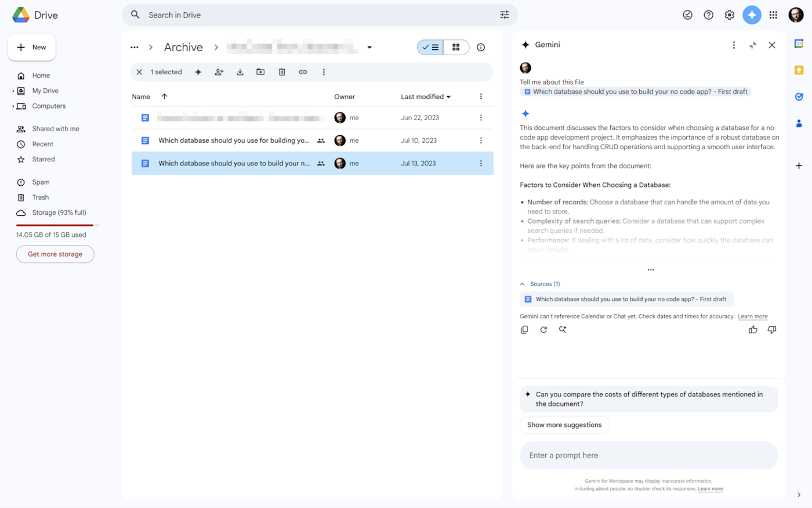Navigate to the Archive breadcrumb
812x508 pixels.
point(183,48)
